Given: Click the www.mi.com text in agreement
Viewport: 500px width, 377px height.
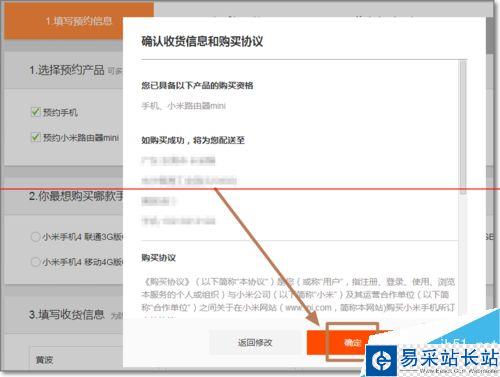Looking at the screenshot, I should [308, 307].
